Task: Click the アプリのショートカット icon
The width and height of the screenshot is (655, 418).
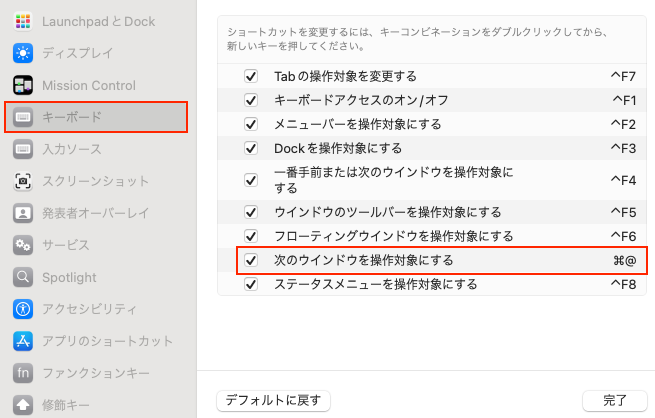Action: [24, 341]
